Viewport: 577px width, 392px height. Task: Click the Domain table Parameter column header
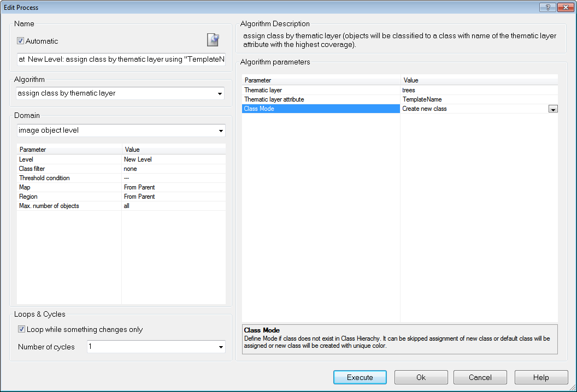click(x=69, y=149)
